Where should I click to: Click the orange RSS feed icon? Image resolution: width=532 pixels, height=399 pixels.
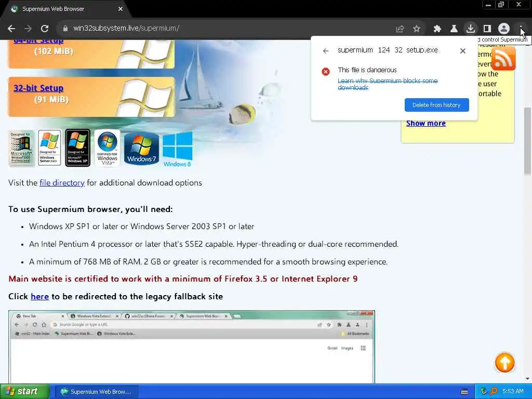[x=503, y=59]
